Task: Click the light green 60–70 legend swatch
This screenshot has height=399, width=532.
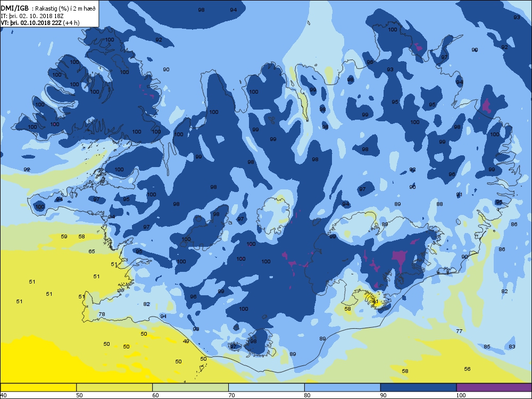Action: pos(190,387)
